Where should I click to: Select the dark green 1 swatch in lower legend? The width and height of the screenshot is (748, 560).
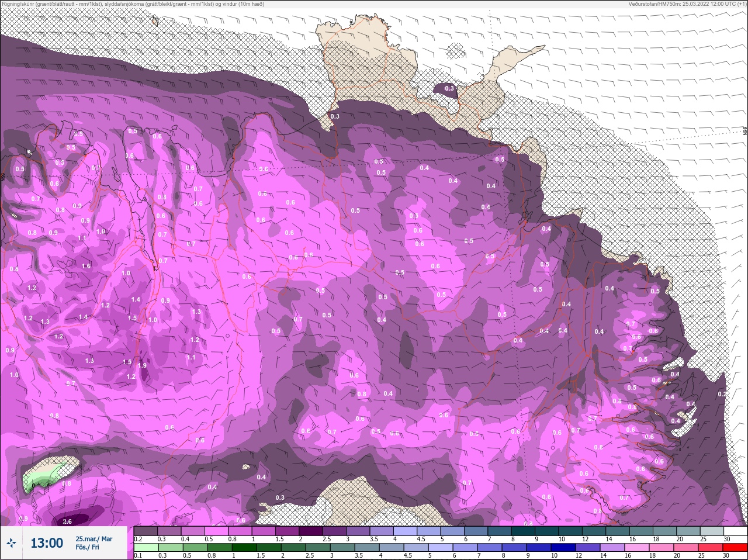pos(243,548)
